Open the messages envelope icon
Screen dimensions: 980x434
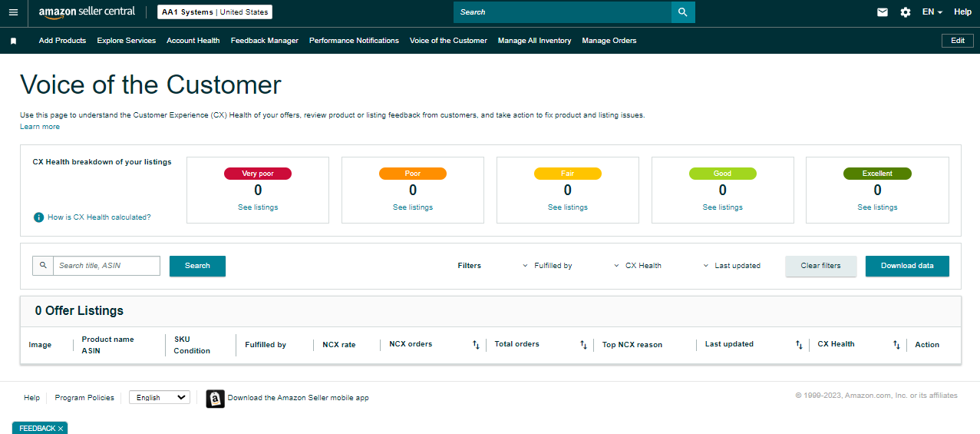click(x=883, y=12)
